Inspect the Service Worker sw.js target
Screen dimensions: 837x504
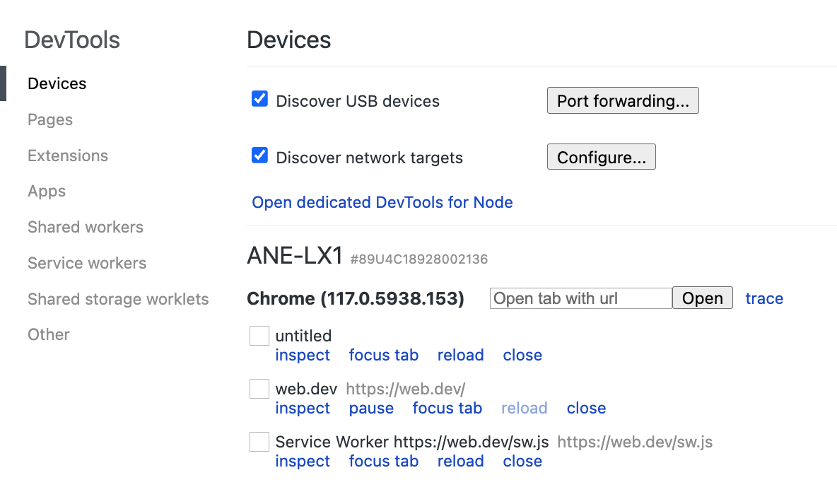[x=303, y=461]
